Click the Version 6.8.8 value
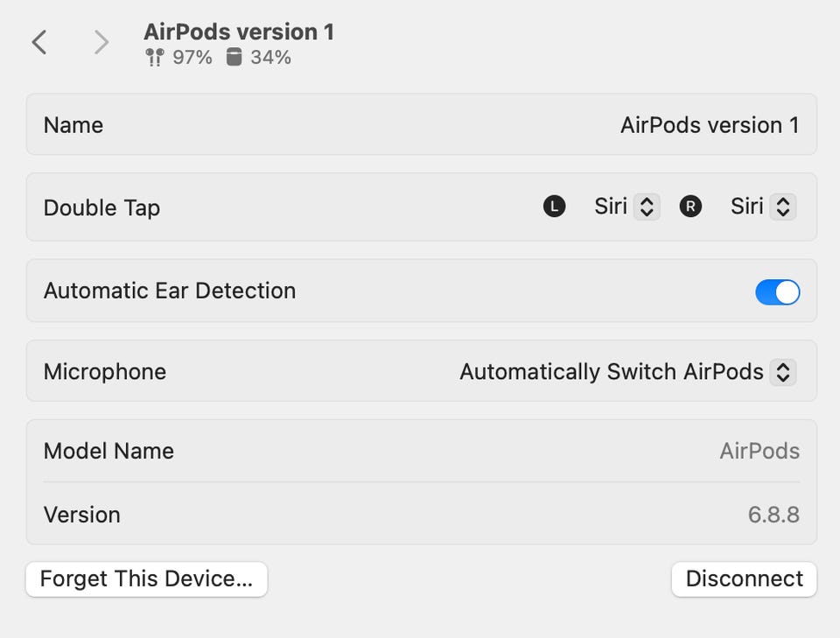Screen dimensions: 840x638 click(x=773, y=515)
